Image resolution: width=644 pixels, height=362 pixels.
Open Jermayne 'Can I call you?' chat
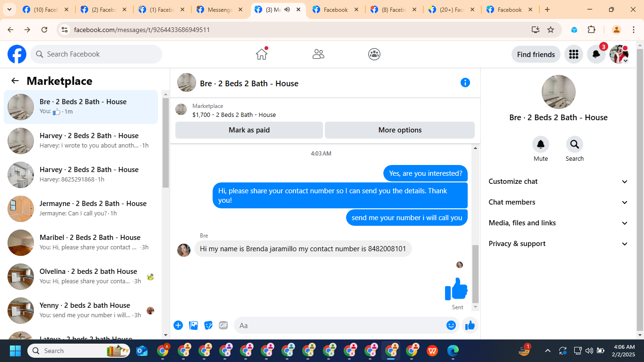81,209
